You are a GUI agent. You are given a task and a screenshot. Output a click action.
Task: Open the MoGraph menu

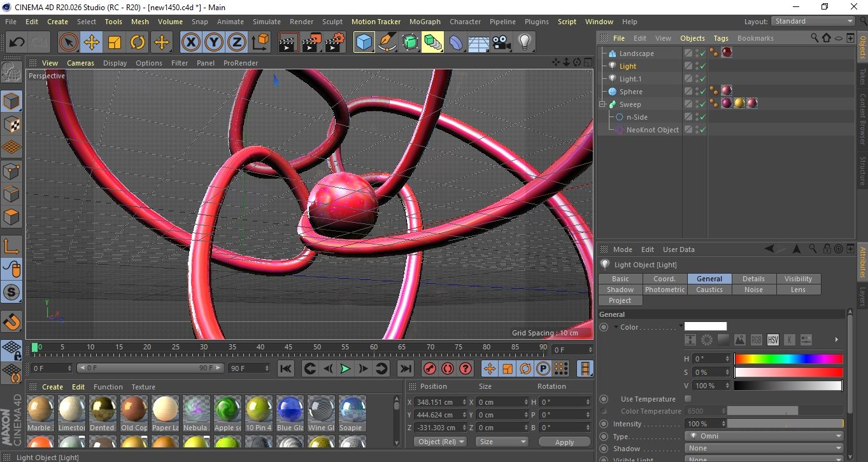coord(425,22)
